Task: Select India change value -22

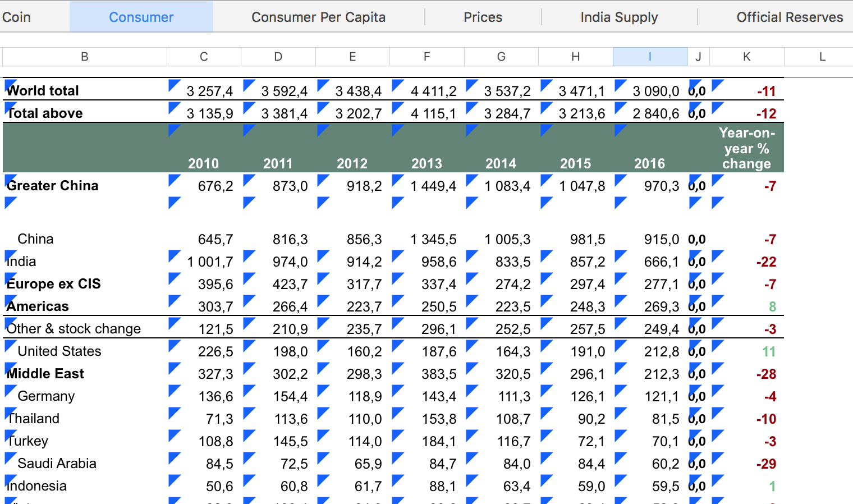Action: tap(766, 262)
